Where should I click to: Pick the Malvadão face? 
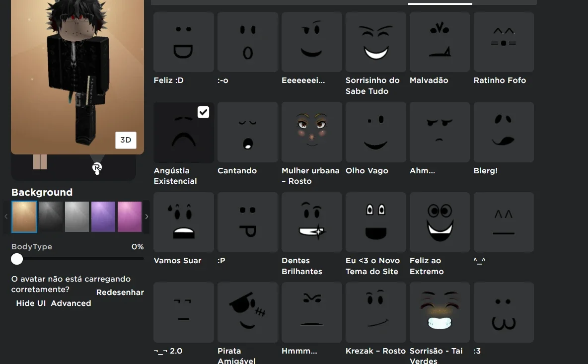coord(440,42)
